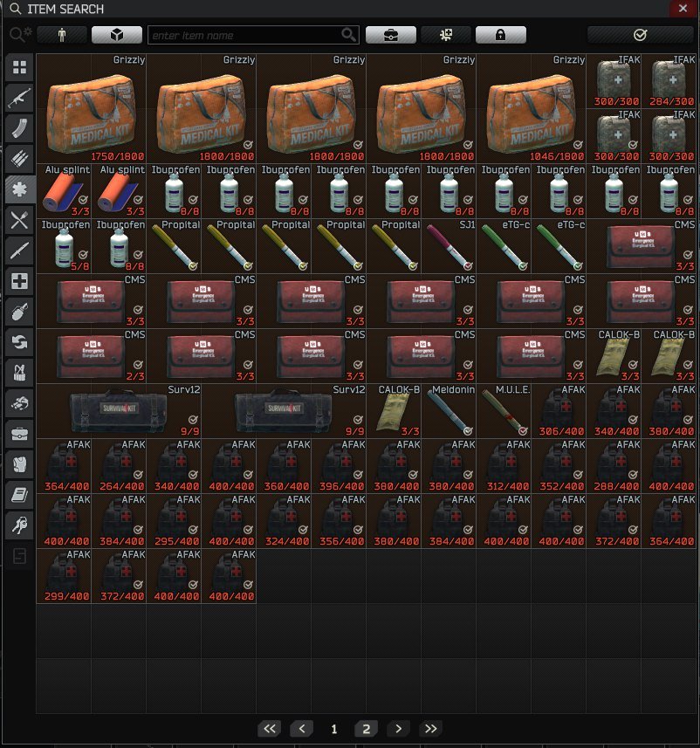Switch to results page 1
The height and width of the screenshot is (748, 700).
pos(334,729)
